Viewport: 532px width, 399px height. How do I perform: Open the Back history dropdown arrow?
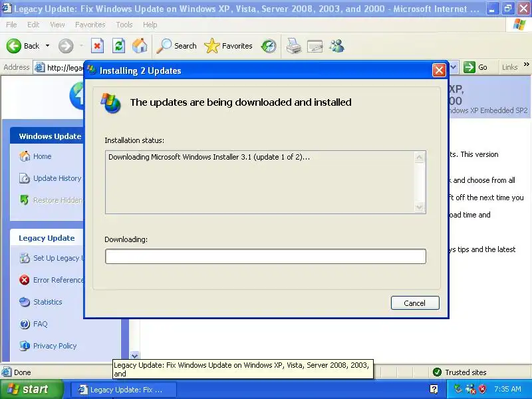pos(47,46)
